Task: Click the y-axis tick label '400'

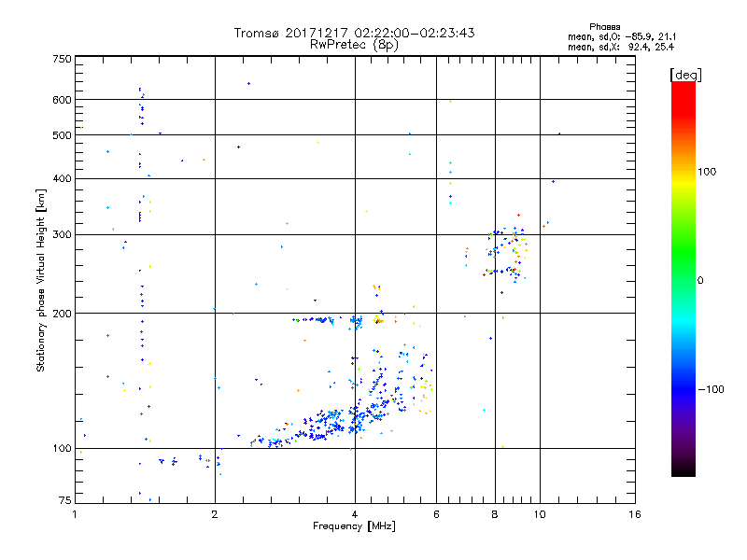Action: (x=62, y=178)
